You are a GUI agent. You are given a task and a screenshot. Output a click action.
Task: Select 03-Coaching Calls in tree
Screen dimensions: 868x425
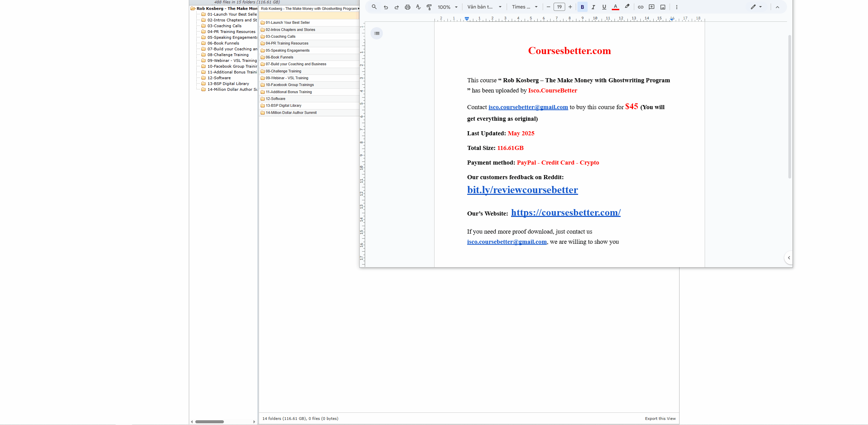point(225,26)
